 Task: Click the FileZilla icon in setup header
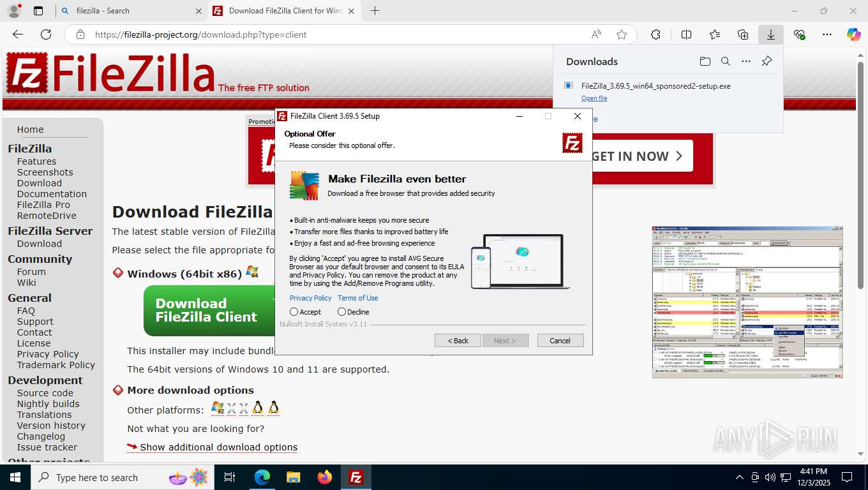pyautogui.click(x=572, y=143)
